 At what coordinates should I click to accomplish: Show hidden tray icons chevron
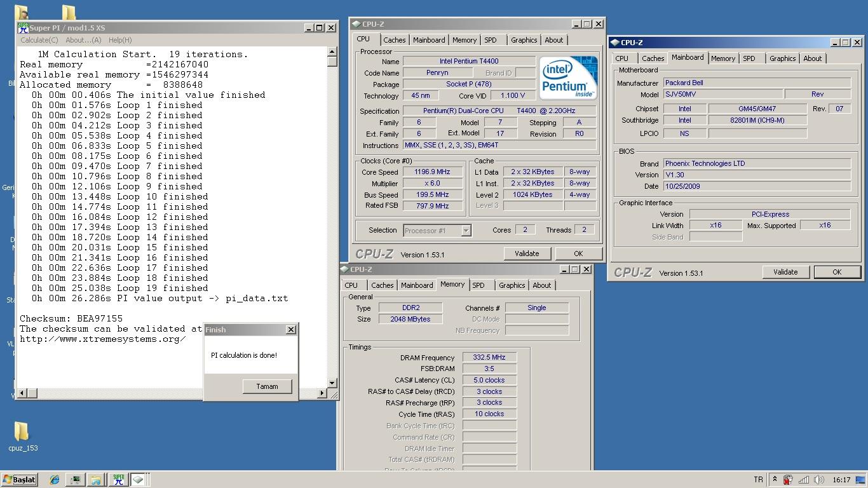click(x=775, y=480)
